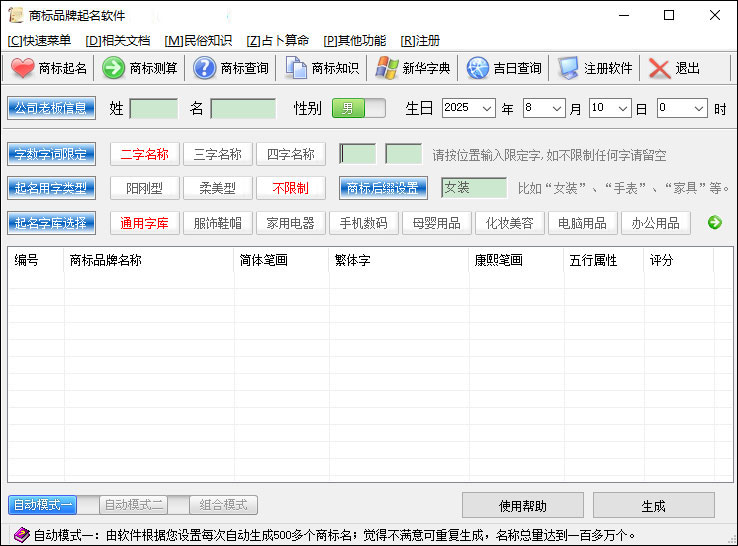
Task: Click 编号 column header
Action: point(36,260)
